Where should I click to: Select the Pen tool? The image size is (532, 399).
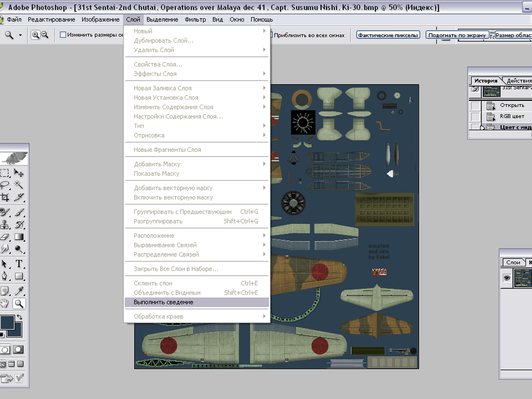click(x=5, y=276)
